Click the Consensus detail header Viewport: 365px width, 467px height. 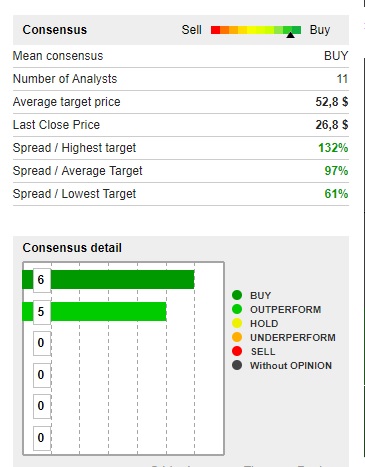pyautogui.click(x=72, y=248)
